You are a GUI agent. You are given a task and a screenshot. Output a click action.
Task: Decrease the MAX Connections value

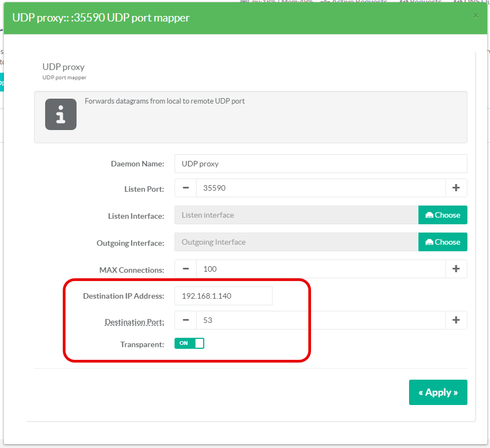[x=186, y=269]
